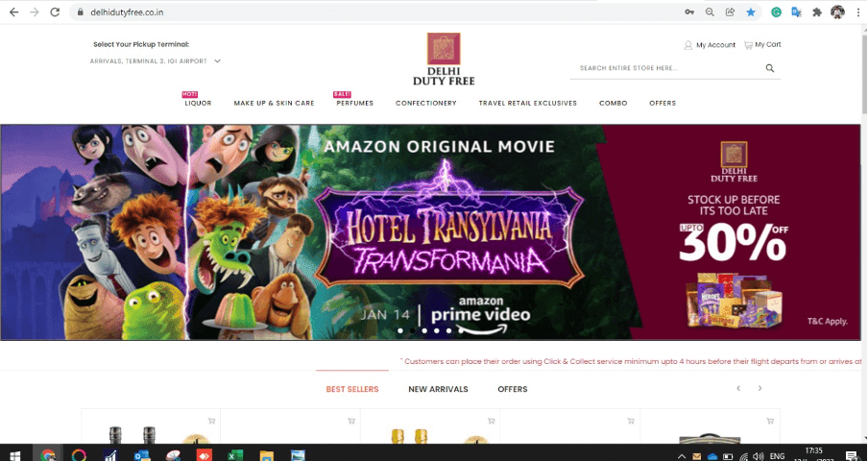Show hidden system tray icons

tap(682, 456)
